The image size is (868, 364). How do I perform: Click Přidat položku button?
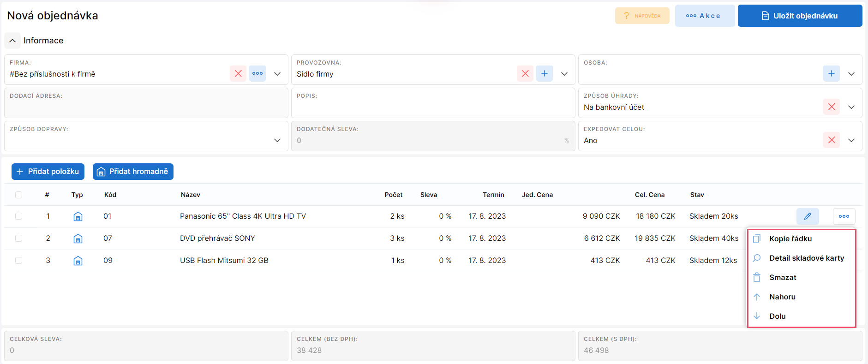[48, 172]
